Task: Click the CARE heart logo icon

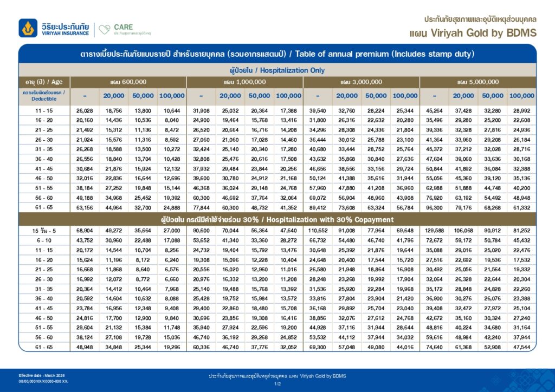Action: coord(105,29)
